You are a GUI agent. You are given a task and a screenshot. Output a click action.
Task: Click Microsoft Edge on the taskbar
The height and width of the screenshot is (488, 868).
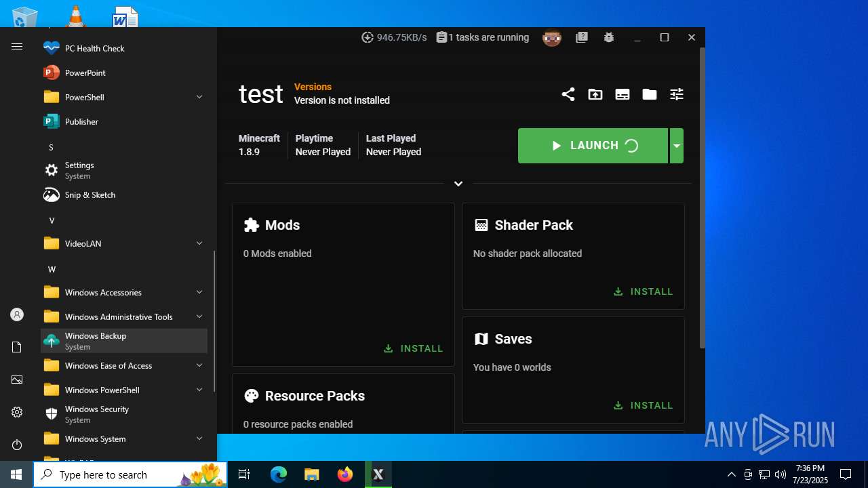[279, 474]
